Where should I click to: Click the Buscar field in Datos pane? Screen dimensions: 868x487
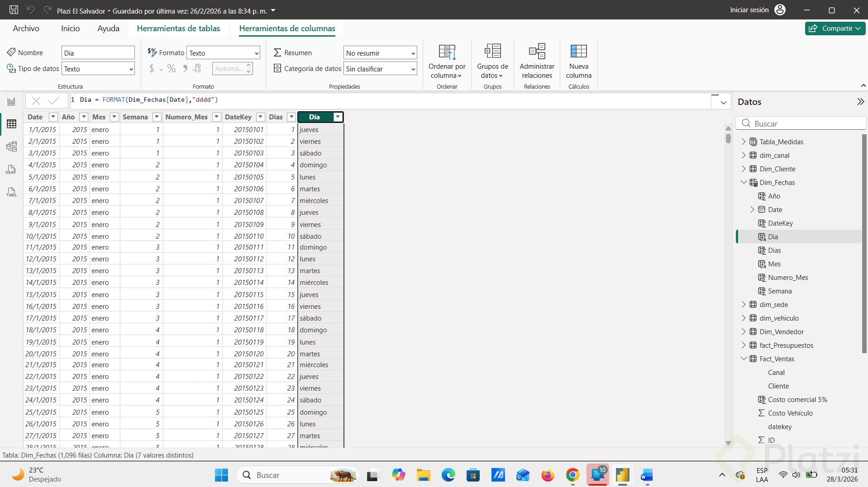pos(806,123)
